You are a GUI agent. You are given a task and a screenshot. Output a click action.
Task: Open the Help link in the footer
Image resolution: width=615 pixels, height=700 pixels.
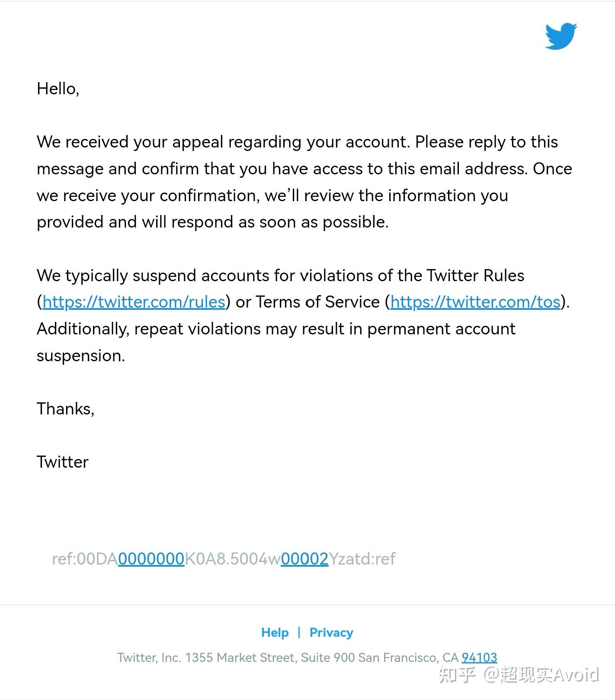click(275, 633)
